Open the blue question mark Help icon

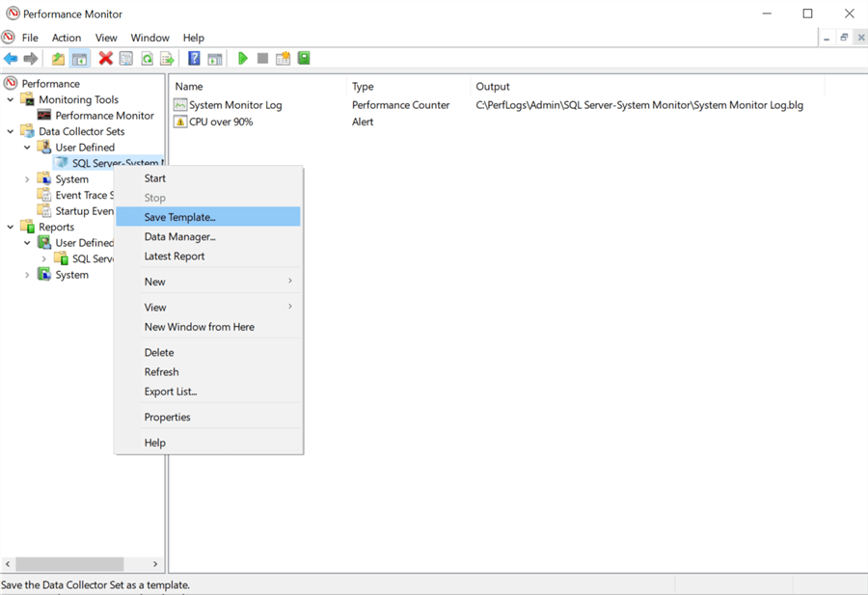click(194, 58)
